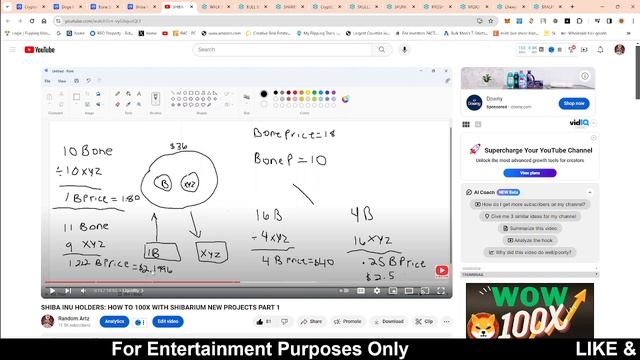Screen dimensions: 640x360
Task: Open the Create video button
Action: [584, 50]
